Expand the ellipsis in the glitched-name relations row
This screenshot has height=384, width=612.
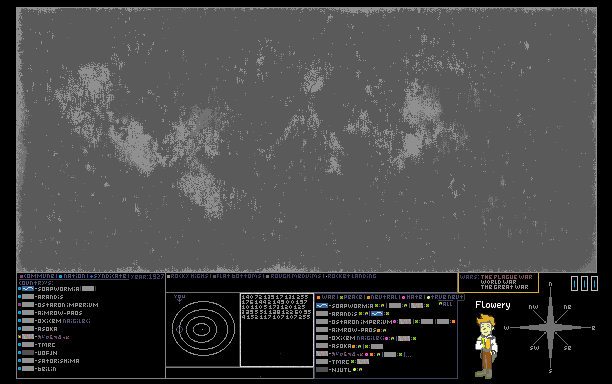(x=408, y=355)
